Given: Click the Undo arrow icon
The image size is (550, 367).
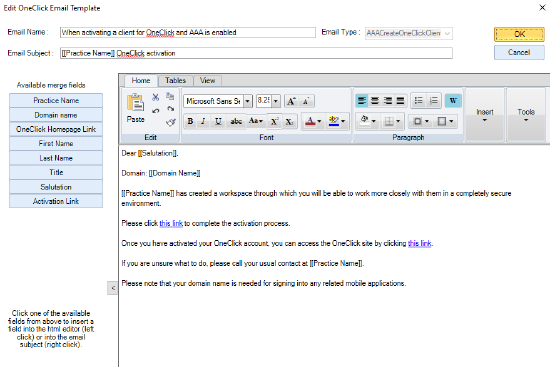Looking at the screenshot, I should pyautogui.click(x=156, y=111).
